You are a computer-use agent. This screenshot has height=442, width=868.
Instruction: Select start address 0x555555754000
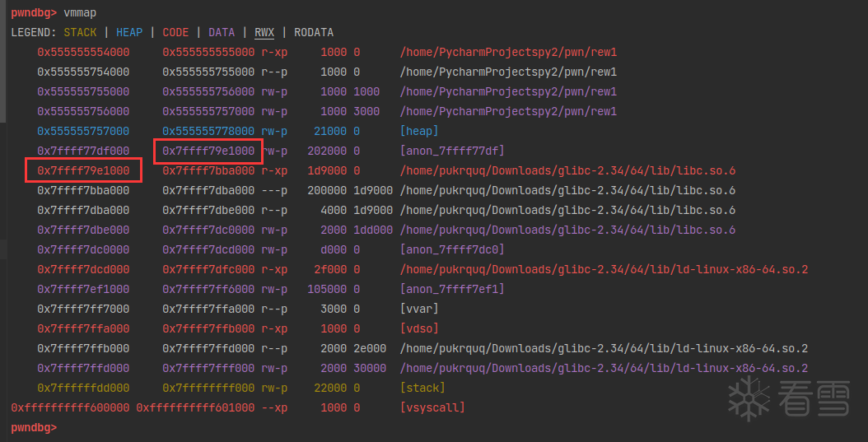tap(83, 72)
